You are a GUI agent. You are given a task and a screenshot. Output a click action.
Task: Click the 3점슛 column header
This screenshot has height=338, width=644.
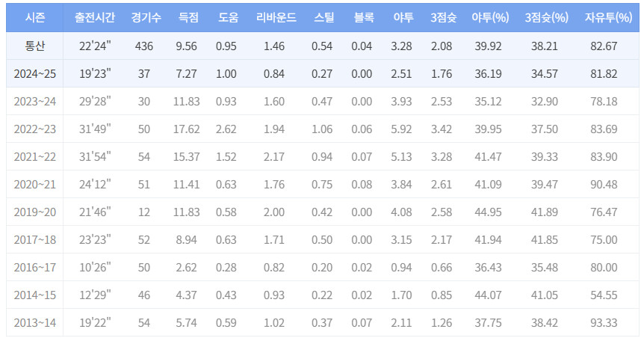pyautogui.click(x=442, y=16)
